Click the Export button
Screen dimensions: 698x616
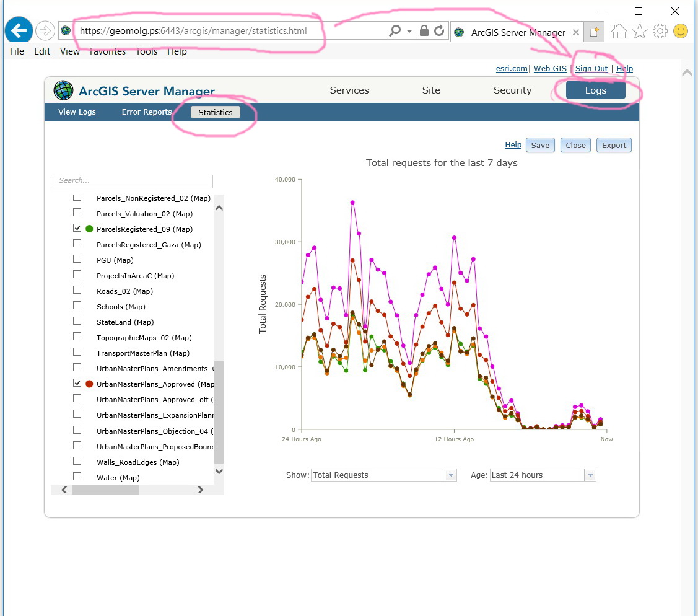[613, 145]
